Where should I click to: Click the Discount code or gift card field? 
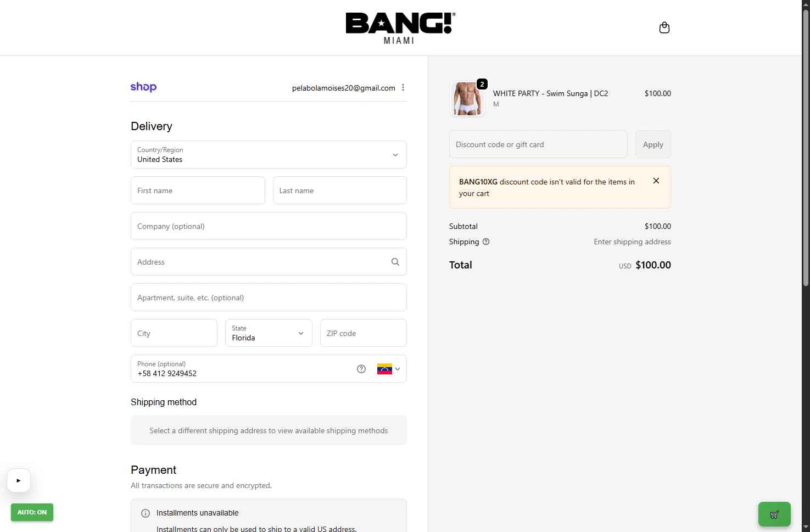tap(538, 144)
